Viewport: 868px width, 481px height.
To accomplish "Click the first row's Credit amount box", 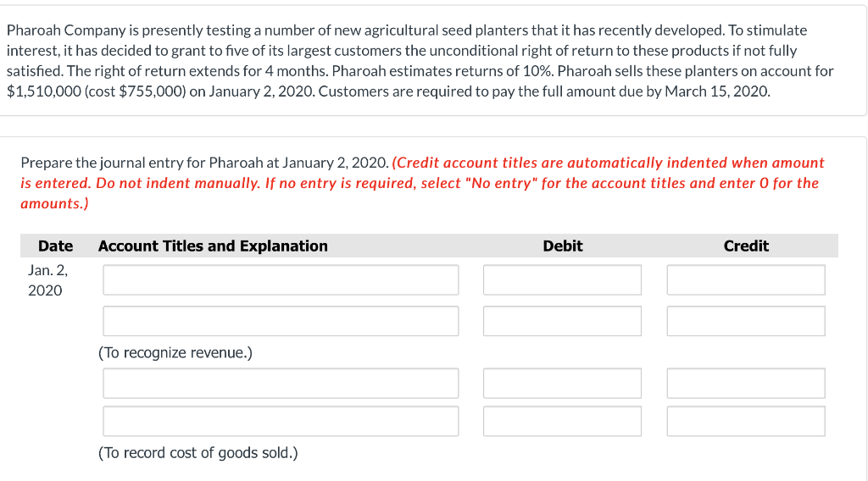I will click(x=745, y=279).
